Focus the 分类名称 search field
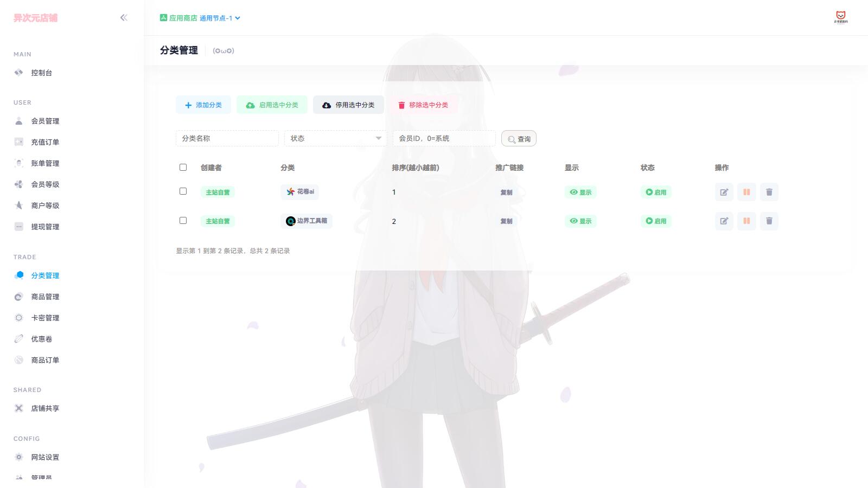868x488 pixels. point(227,138)
